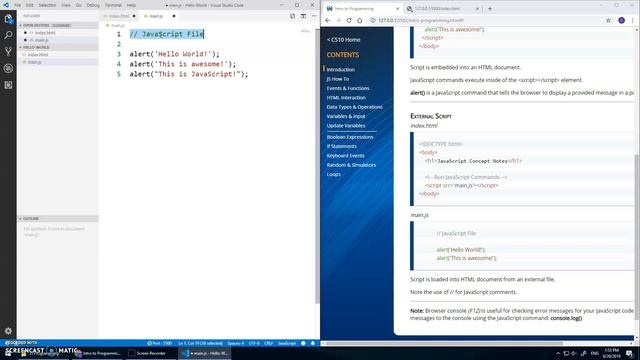
Task: Open the Boolean Expressions link
Action: (x=350, y=137)
